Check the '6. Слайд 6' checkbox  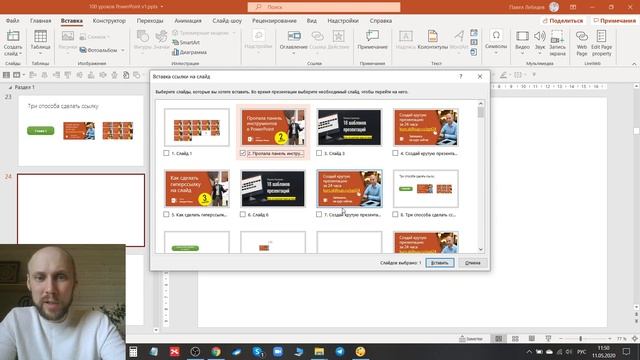pyautogui.click(x=243, y=214)
